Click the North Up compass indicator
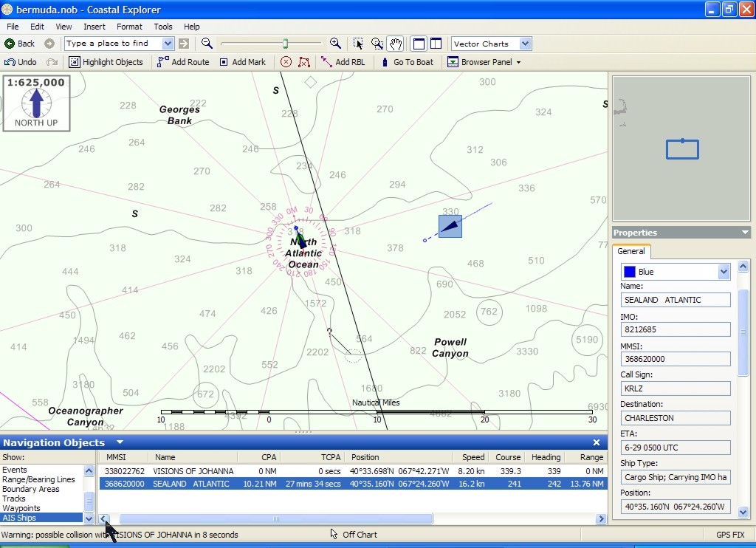Viewport: 756px width, 548px height. click(36, 103)
